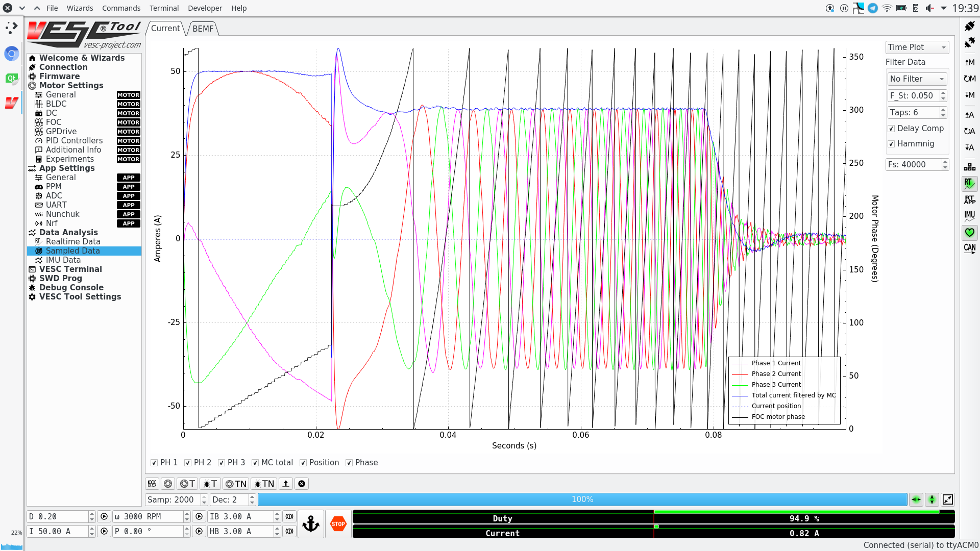Hit the red STOP button
The height and width of the screenshot is (551, 980).
[x=338, y=524]
